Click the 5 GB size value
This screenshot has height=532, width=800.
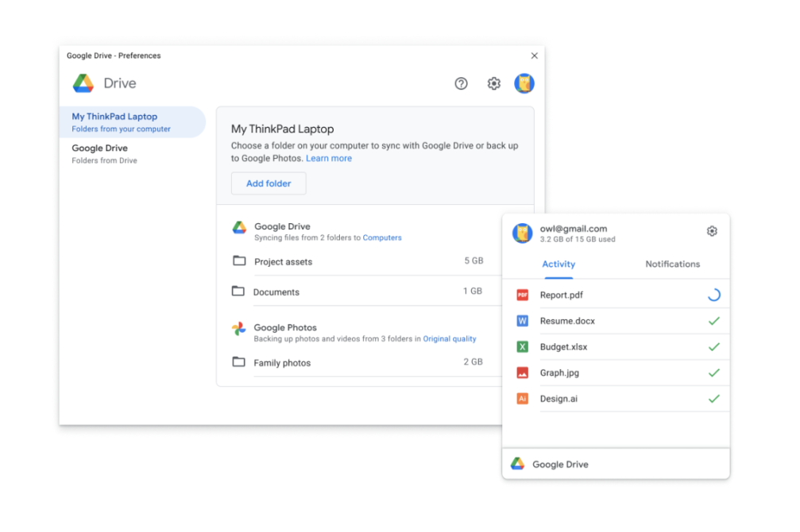click(x=473, y=260)
